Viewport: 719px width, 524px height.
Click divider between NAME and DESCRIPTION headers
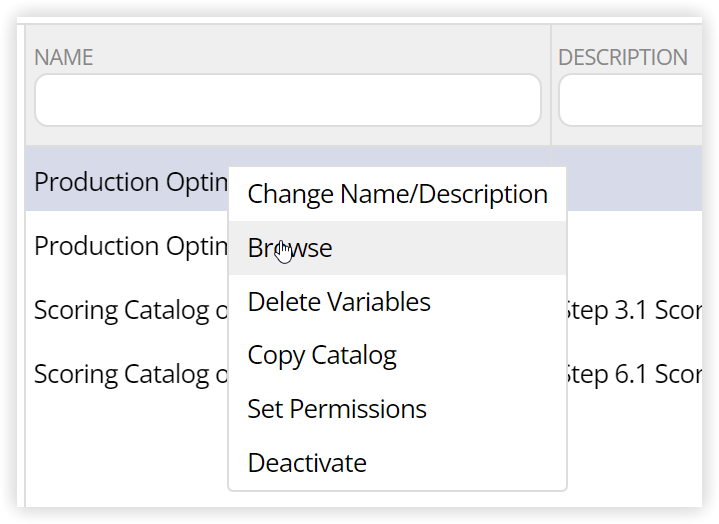(x=551, y=85)
